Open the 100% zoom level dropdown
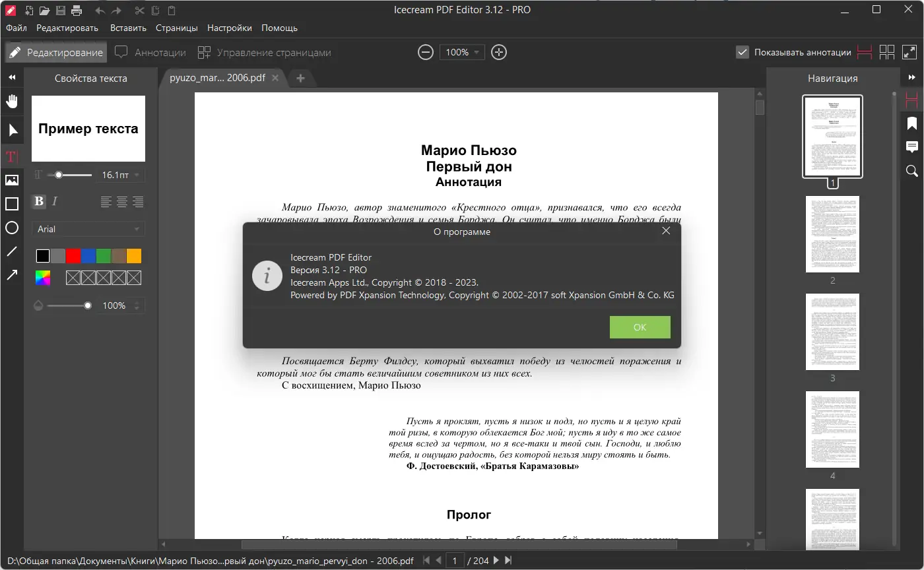The image size is (924, 570). (462, 52)
